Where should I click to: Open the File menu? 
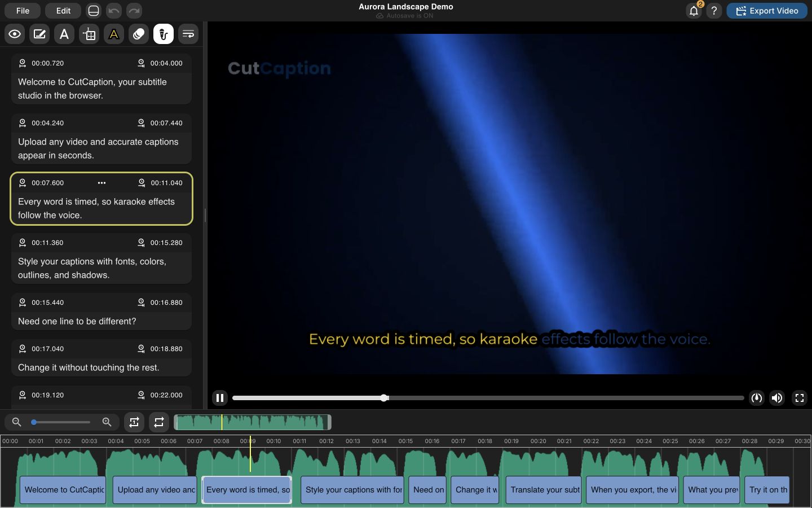point(23,11)
